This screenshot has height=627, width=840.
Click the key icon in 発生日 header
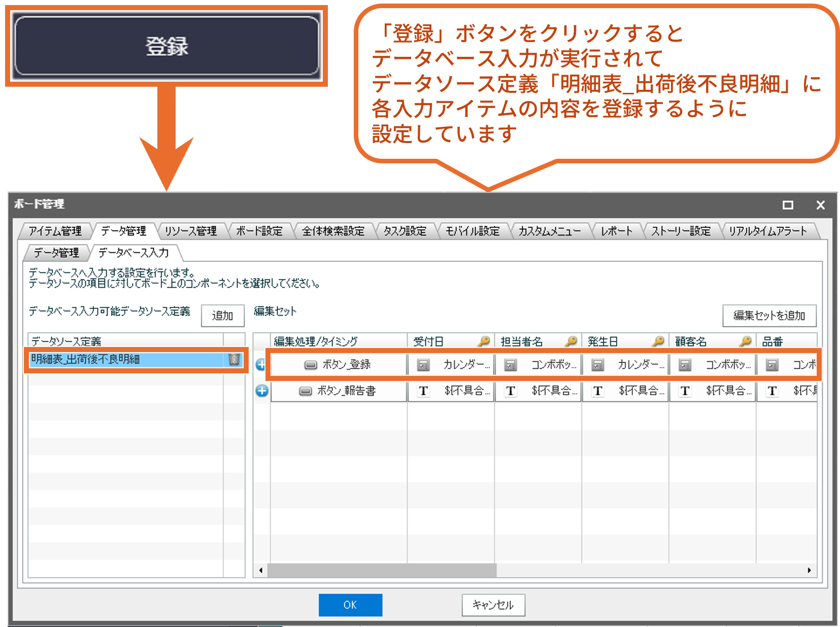pyautogui.click(x=658, y=341)
